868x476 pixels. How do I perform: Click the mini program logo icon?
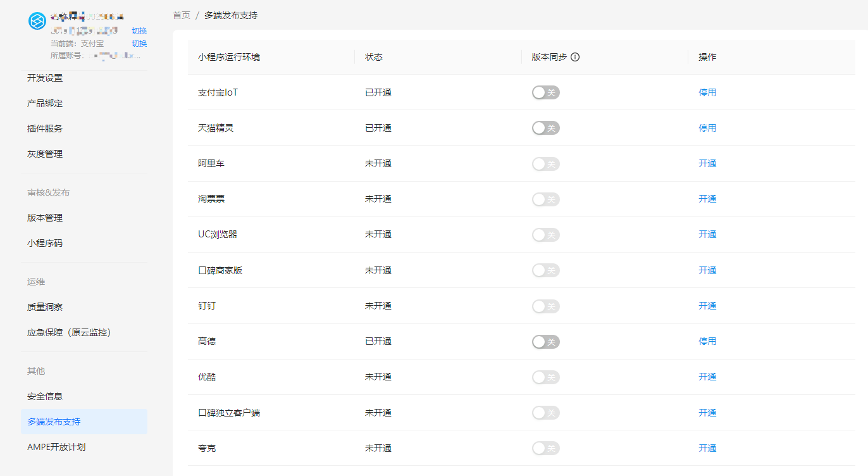[37, 21]
